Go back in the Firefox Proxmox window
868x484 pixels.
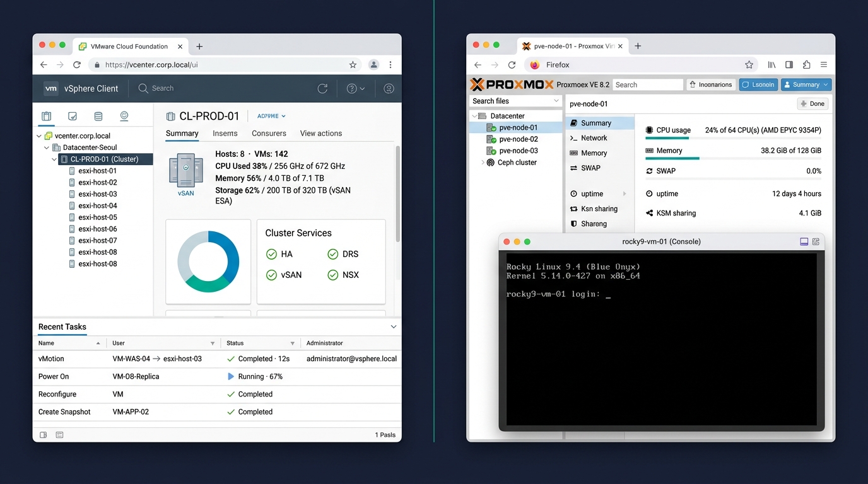click(x=478, y=65)
